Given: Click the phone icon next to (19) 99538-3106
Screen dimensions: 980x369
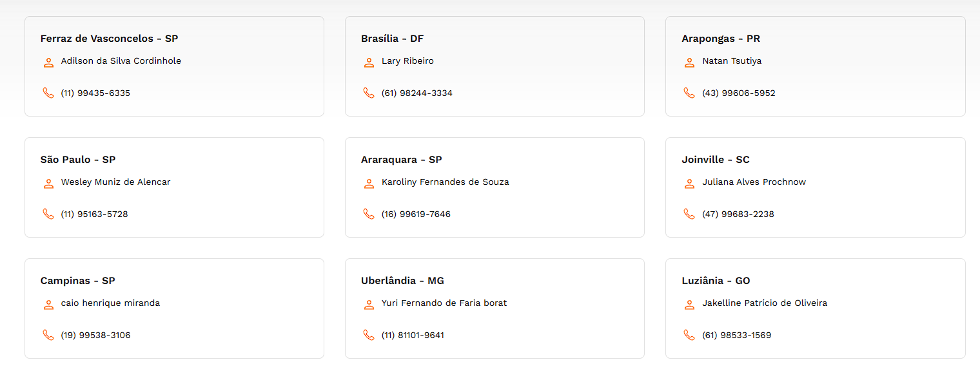Looking at the screenshot, I should 48,335.
